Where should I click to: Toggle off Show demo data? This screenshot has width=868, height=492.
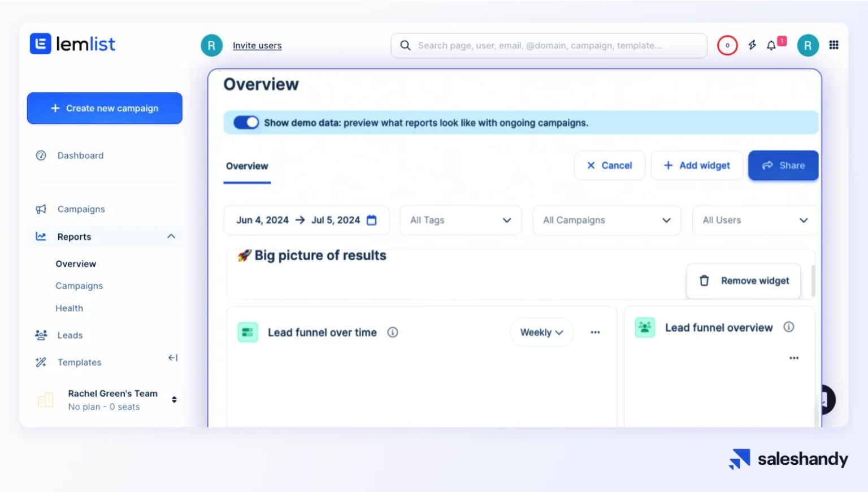(246, 122)
